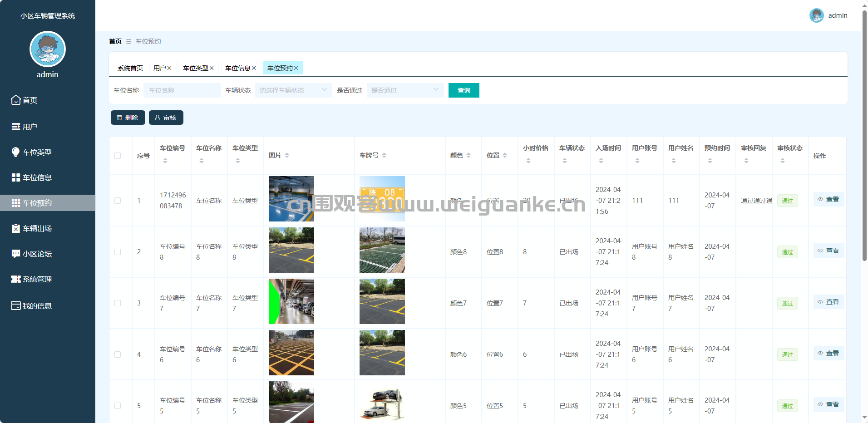
Task: Click the 审核 button
Action: [166, 118]
